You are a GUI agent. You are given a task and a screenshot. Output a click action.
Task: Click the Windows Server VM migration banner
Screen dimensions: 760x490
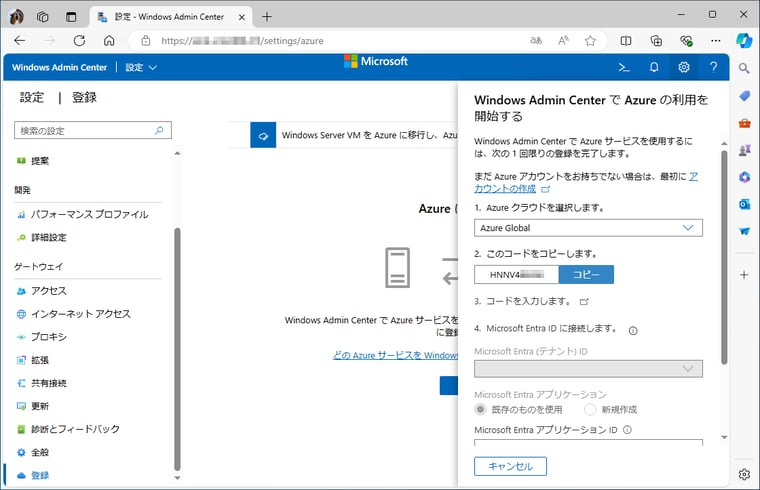354,135
